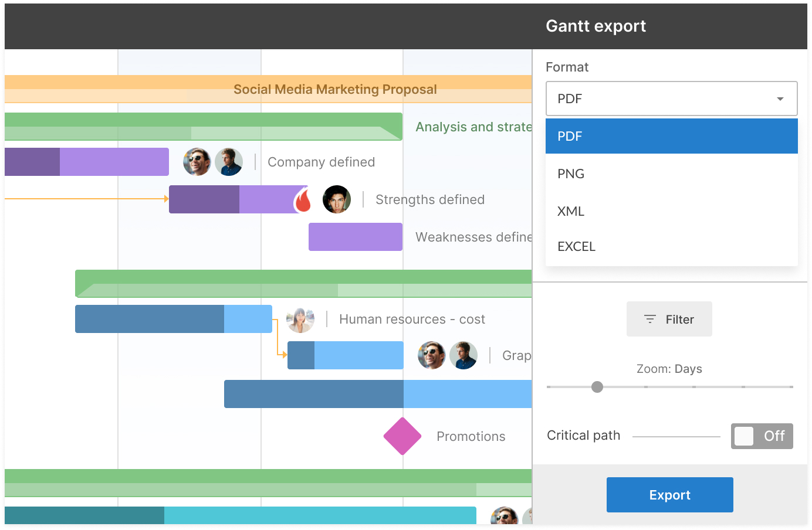The height and width of the screenshot is (530, 812).
Task: Click the avatar next to Human resources - cost
Action: [x=300, y=319]
